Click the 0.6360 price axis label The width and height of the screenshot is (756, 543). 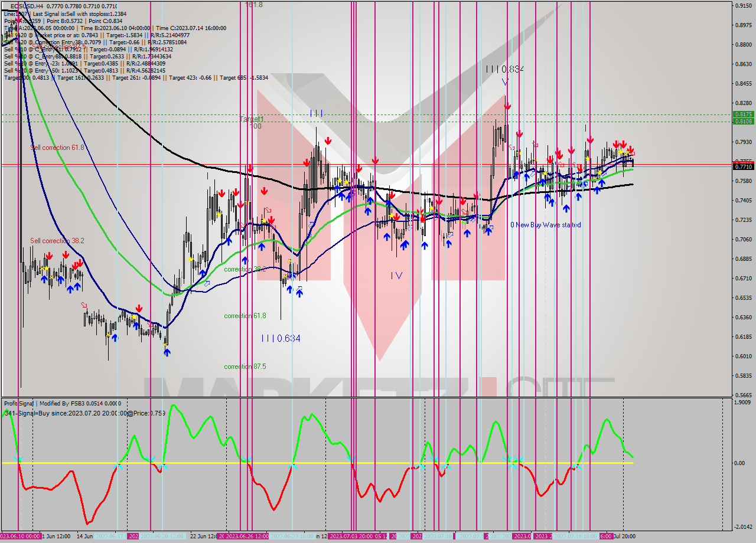[742, 317]
